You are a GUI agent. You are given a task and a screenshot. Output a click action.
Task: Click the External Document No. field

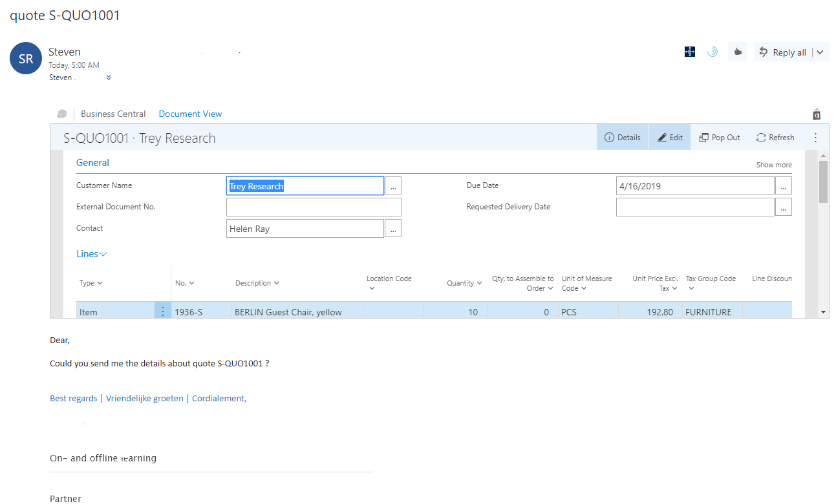pos(314,207)
